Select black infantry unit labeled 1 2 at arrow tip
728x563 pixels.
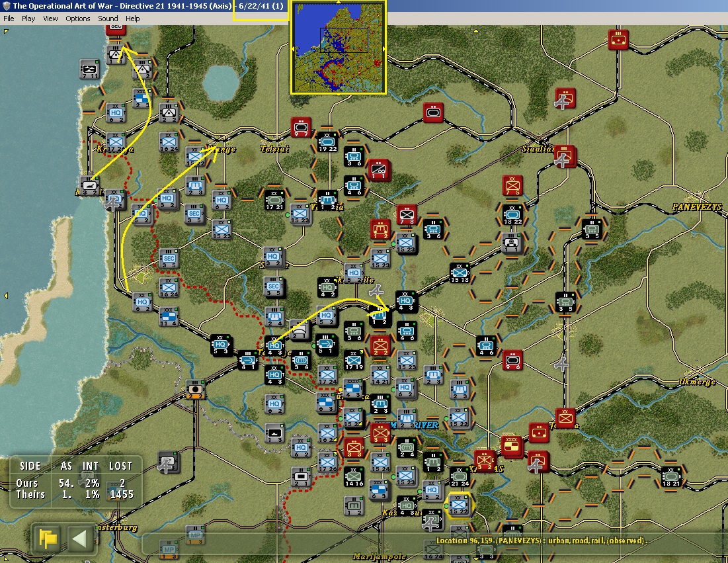coord(379,318)
